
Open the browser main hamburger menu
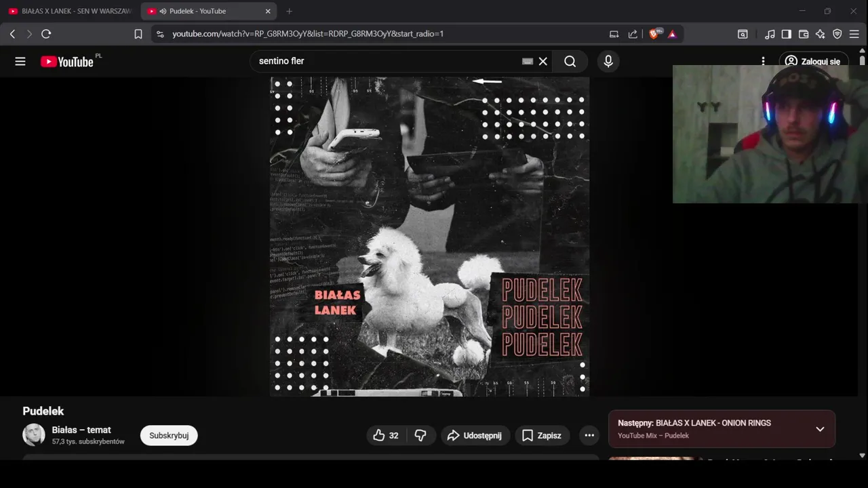point(854,34)
